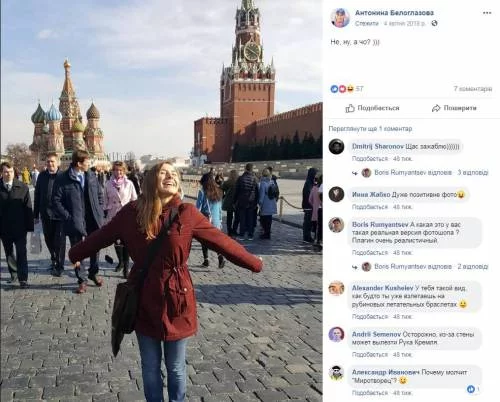Open the reactions summary showing 57

[347, 89]
